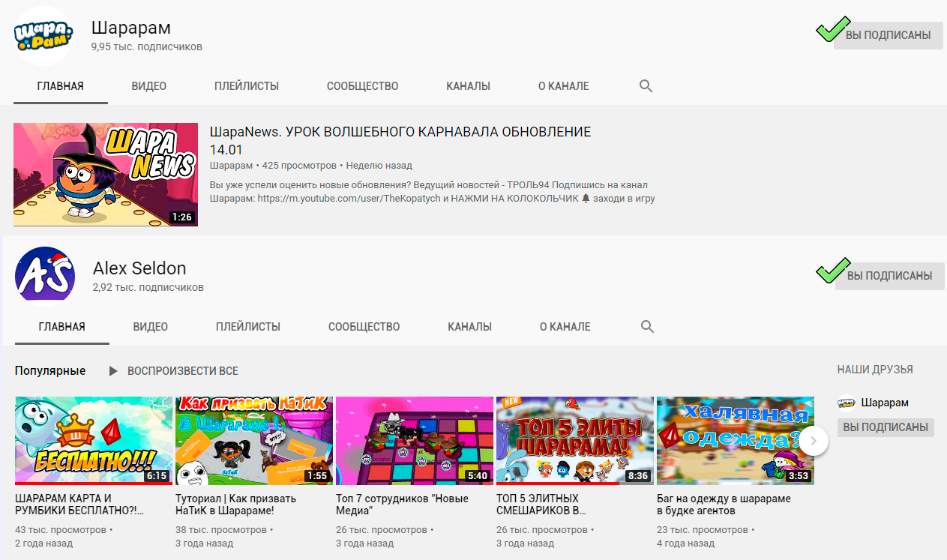Viewport: 947px width, 560px height.
Task: Open Сообщество tab of Шарарам channel
Action: 362,86
